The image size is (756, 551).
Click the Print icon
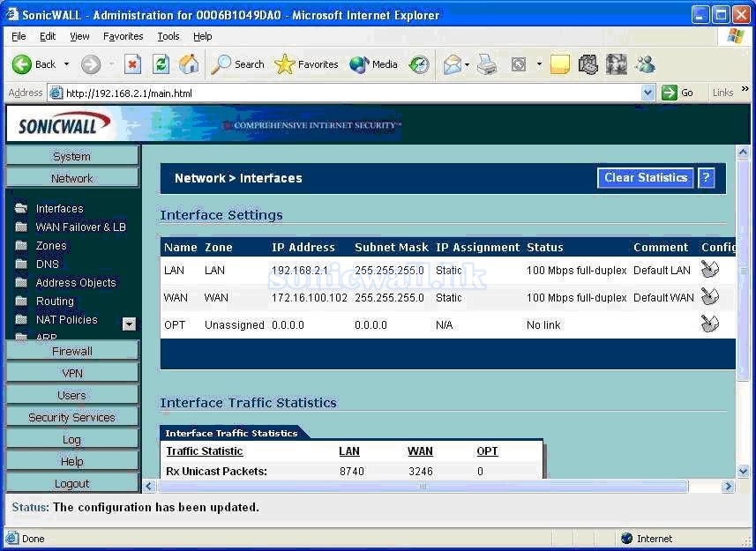[x=488, y=64]
